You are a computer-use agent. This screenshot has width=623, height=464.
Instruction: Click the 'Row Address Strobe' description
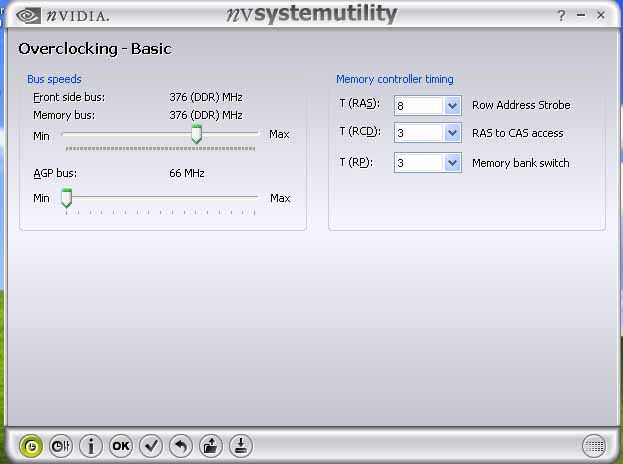click(521, 105)
